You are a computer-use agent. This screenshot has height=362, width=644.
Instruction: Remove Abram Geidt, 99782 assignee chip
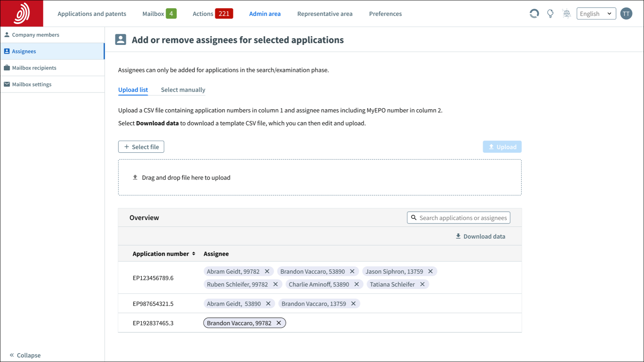(x=267, y=271)
